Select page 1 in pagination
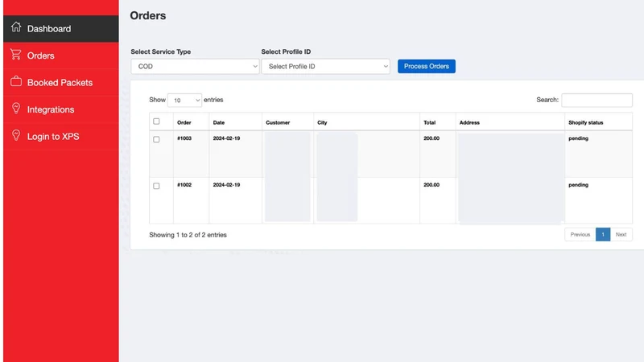Image resolution: width=644 pixels, height=362 pixels. (x=603, y=234)
